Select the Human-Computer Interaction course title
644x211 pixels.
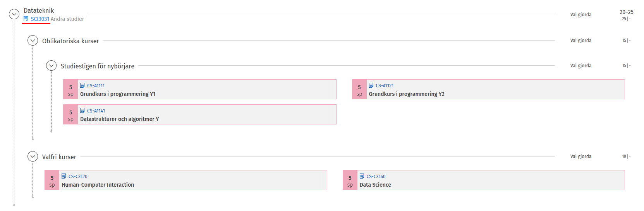coord(98,185)
